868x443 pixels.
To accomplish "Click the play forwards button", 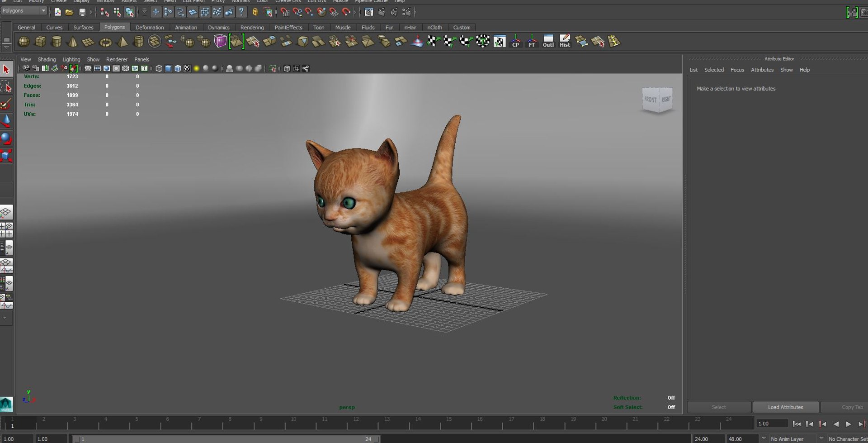I will coord(849,424).
